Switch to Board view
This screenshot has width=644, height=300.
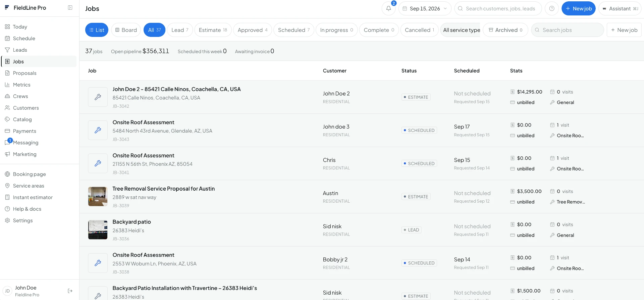pyautogui.click(x=126, y=30)
